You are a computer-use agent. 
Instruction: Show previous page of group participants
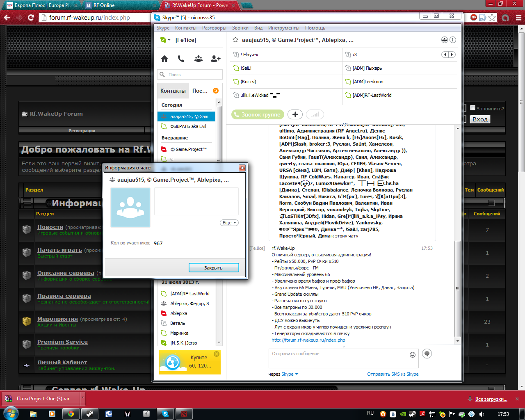pyautogui.click(x=445, y=55)
